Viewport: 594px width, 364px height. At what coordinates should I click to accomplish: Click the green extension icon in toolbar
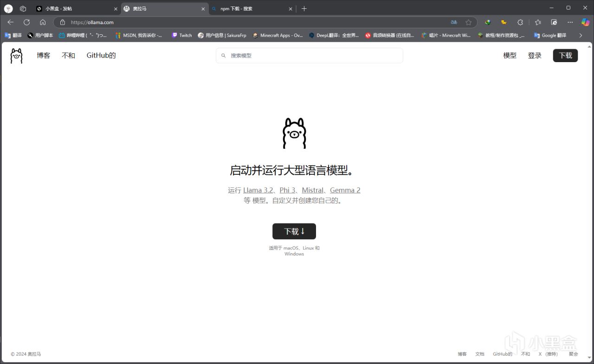coord(488,22)
